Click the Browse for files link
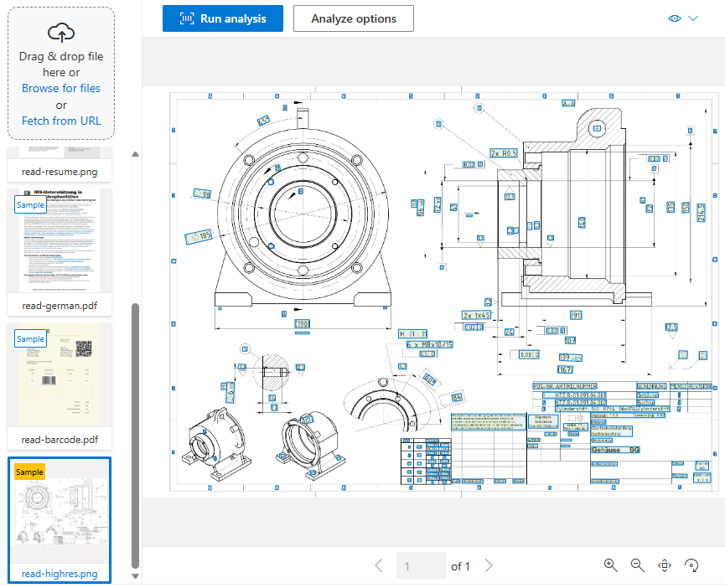This screenshot has width=725, height=588. pyautogui.click(x=60, y=88)
